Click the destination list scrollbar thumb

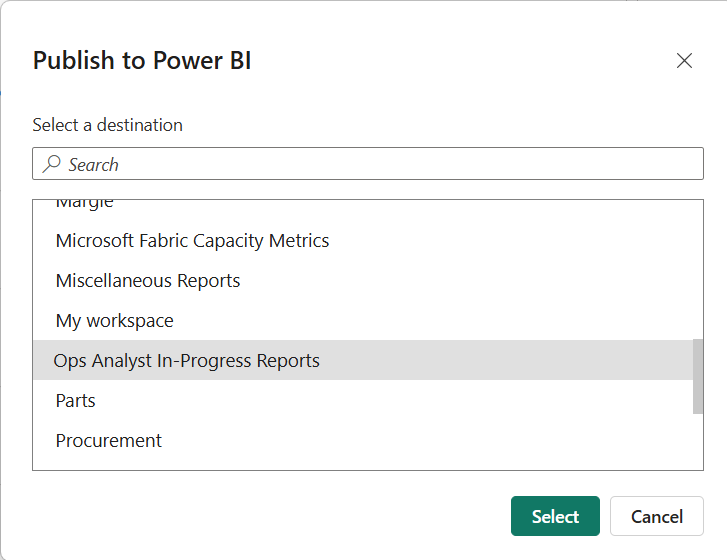(698, 376)
